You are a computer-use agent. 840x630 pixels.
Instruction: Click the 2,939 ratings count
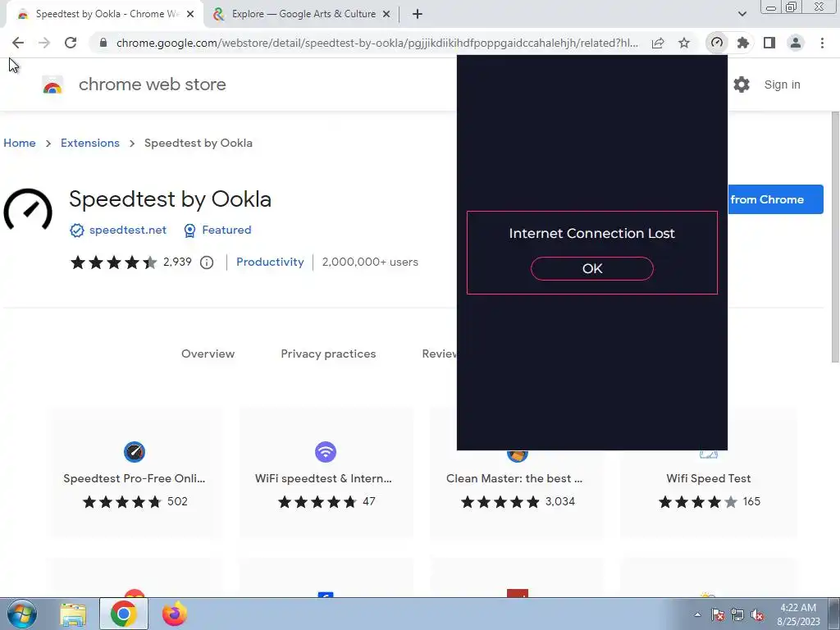[x=177, y=262]
